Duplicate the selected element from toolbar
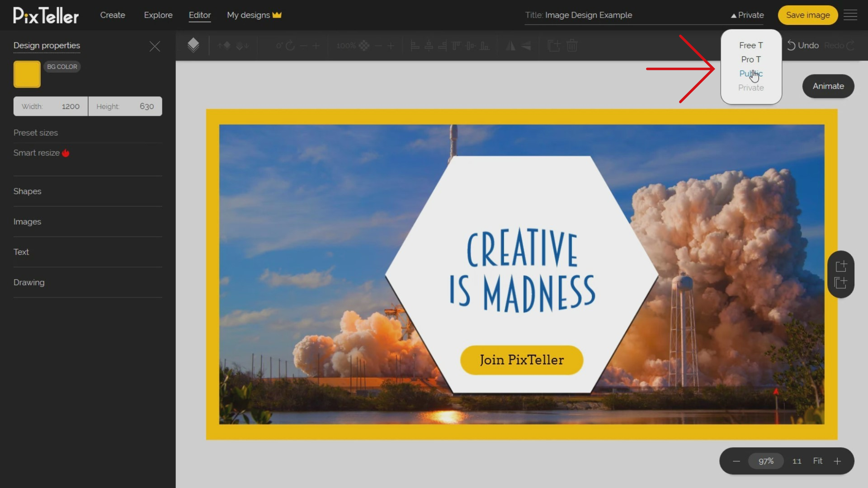This screenshot has width=868, height=488. tap(554, 46)
